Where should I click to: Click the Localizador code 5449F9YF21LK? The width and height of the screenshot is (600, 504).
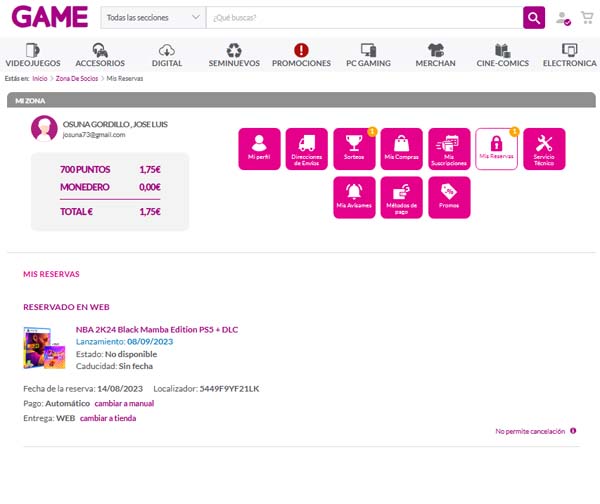click(x=229, y=389)
